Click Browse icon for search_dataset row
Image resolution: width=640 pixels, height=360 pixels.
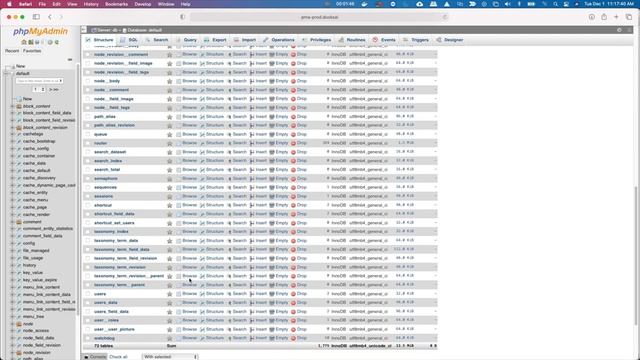click(x=179, y=152)
